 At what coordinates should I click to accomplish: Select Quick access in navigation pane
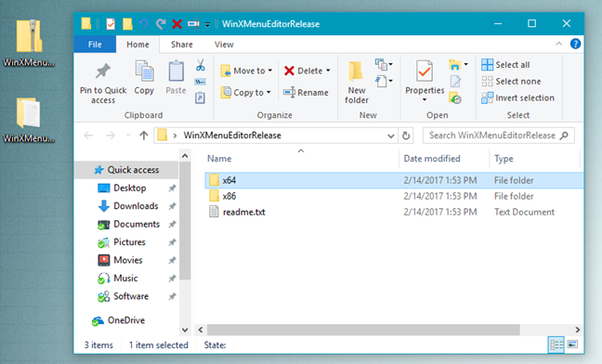[126, 170]
